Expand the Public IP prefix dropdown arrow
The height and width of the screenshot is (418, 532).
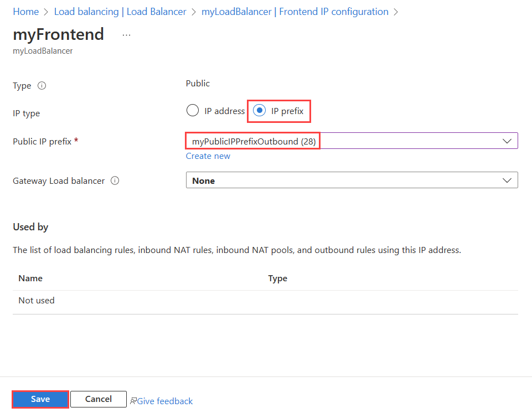click(x=507, y=141)
